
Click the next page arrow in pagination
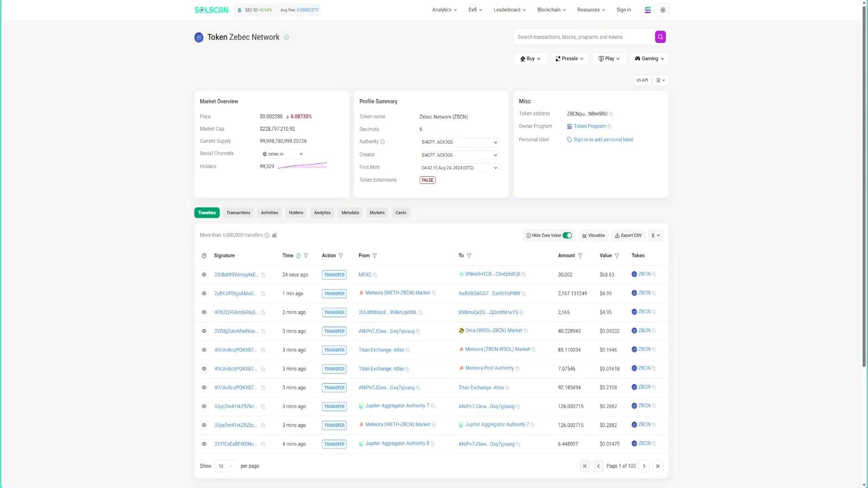(x=644, y=466)
